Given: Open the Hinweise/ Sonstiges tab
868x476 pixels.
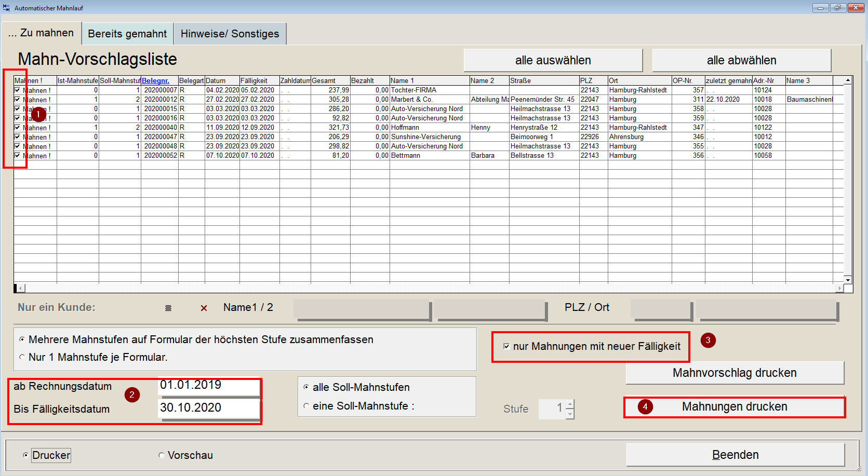Looking at the screenshot, I should (230, 34).
